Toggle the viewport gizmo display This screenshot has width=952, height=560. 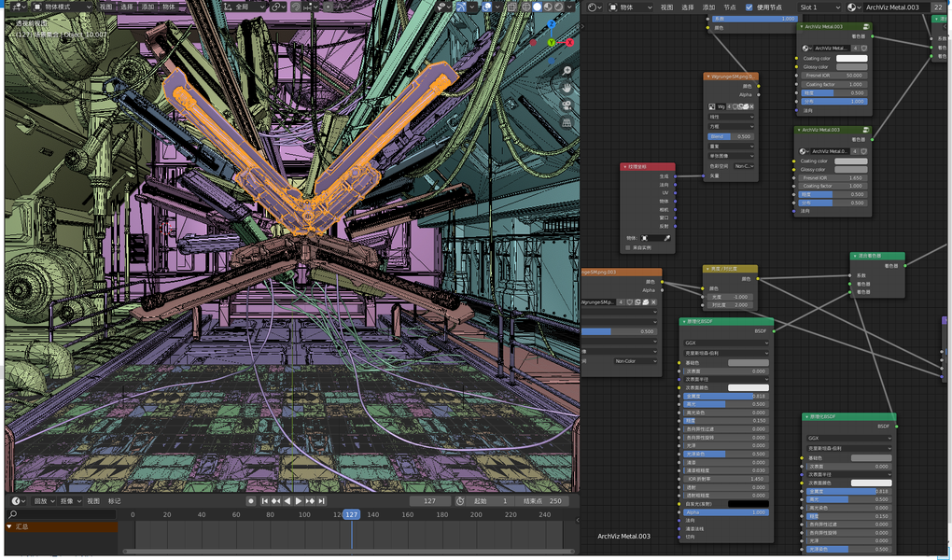click(x=461, y=7)
